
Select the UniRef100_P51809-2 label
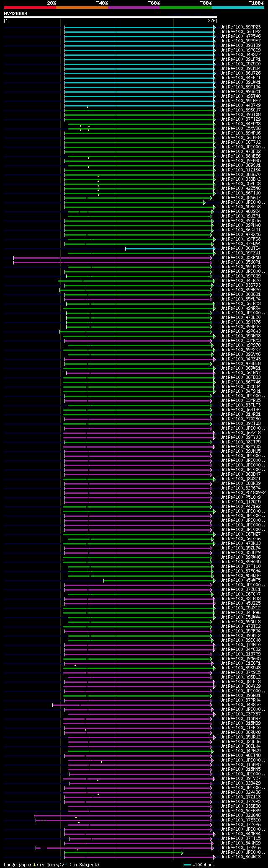click(243, 493)
